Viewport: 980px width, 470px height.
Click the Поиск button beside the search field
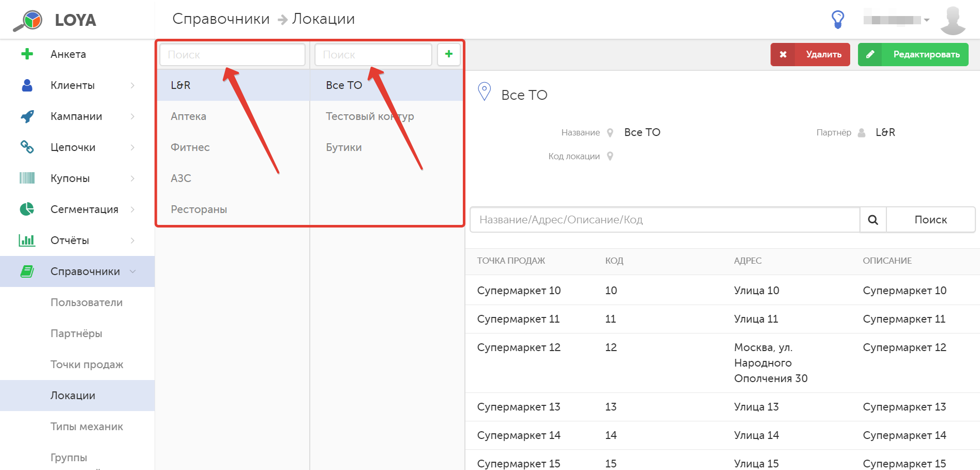click(x=931, y=220)
